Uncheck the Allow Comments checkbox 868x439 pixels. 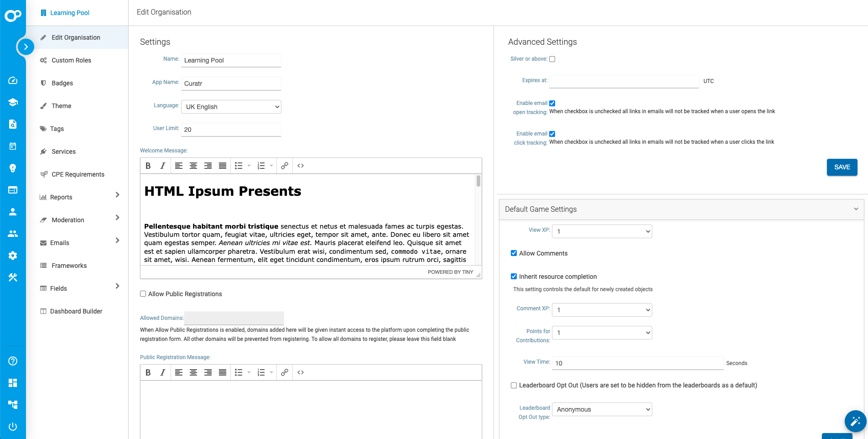(514, 253)
